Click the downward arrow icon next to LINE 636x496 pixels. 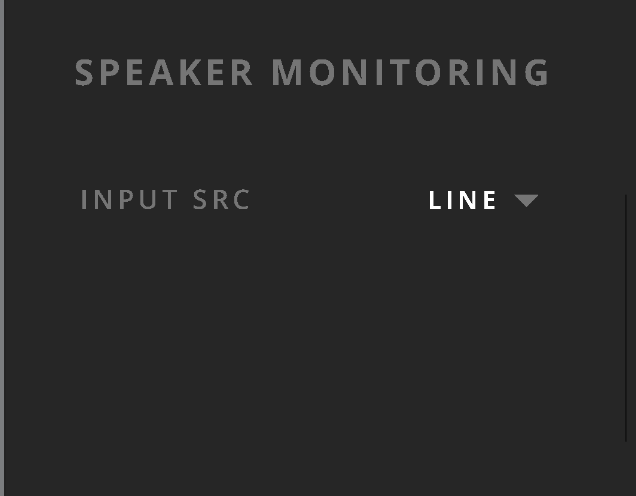(526, 200)
